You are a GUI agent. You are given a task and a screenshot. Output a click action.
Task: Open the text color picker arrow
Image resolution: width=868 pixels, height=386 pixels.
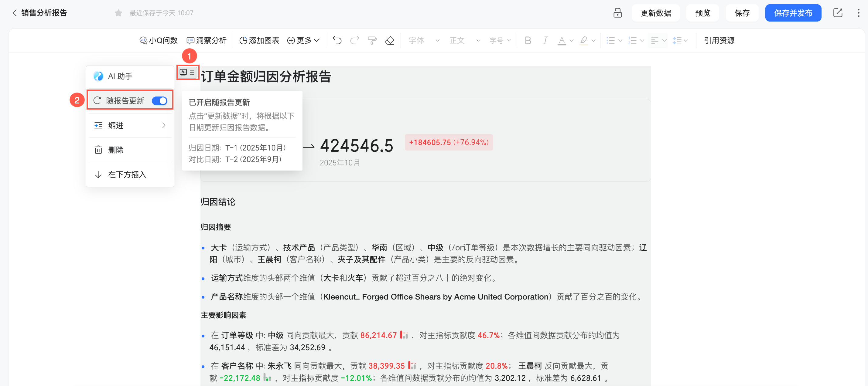pos(572,41)
